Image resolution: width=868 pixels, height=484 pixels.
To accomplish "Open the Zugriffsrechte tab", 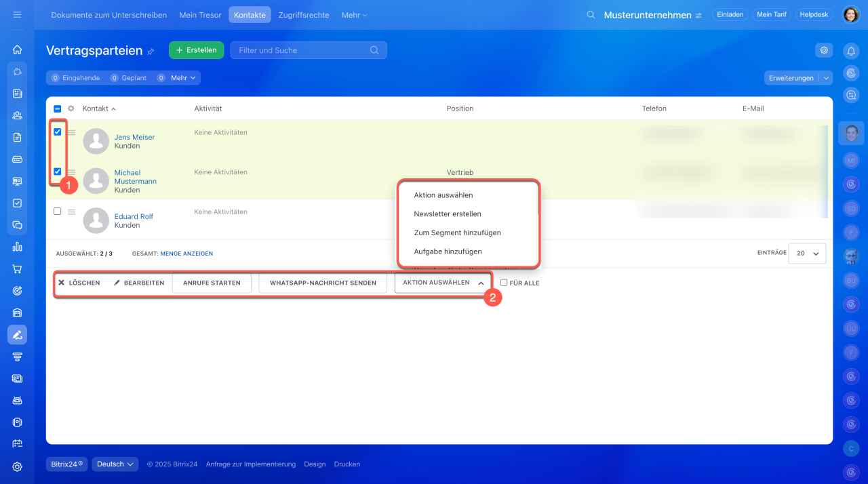I will [304, 15].
